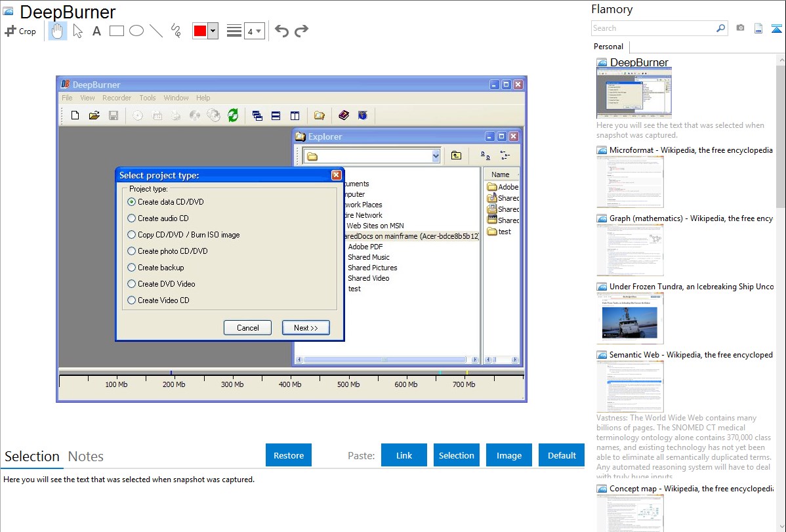Click into the Flamory search field
Viewport: 786px width, 532px height.
click(x=653, y=28)
